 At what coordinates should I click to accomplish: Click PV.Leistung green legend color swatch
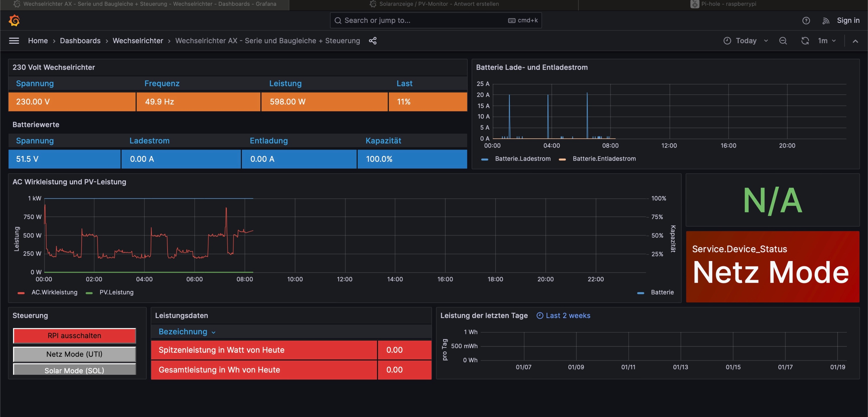(x=89, y=293)
